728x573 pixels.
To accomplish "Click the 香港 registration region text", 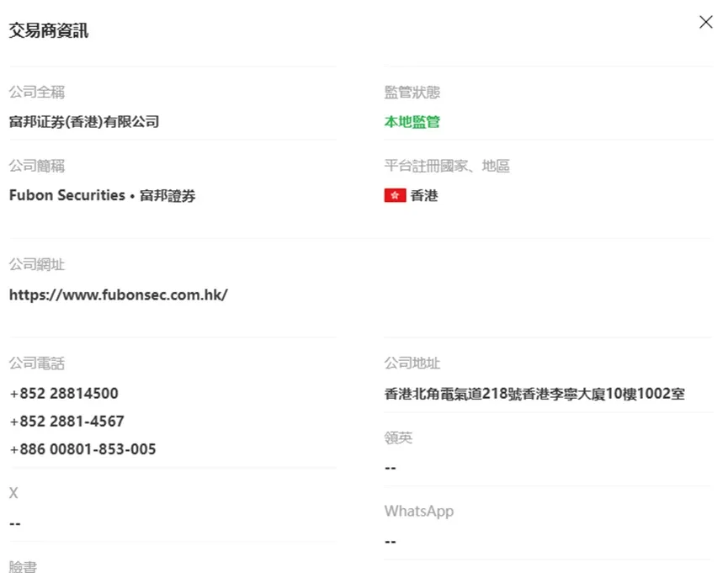I will (x=424, y=195).
